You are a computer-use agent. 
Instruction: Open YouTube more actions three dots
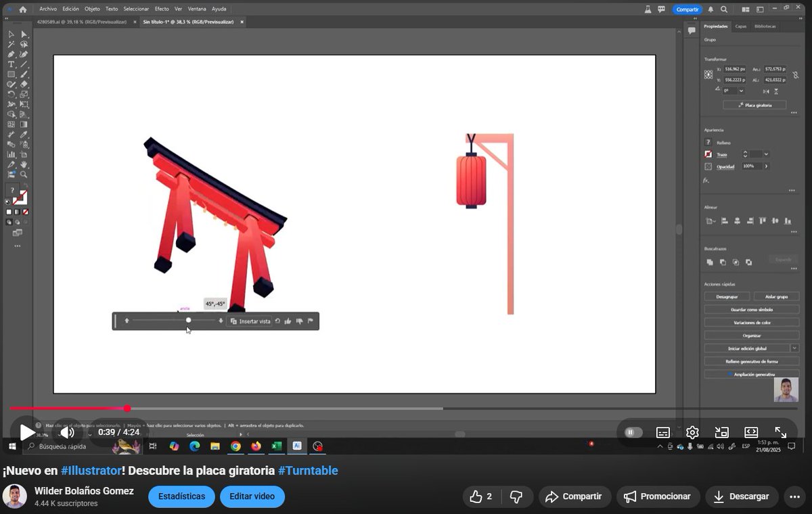click(x=795, y=496)
